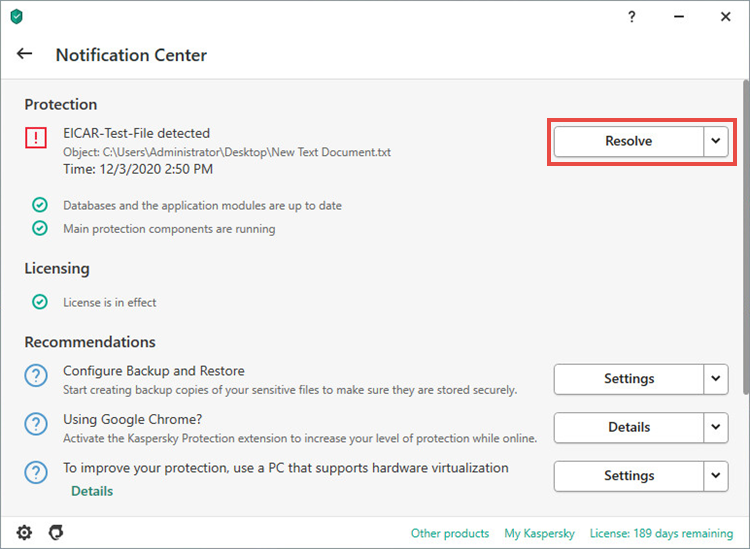Click Settings for Configure Backup and Restore

coord(629,379)
